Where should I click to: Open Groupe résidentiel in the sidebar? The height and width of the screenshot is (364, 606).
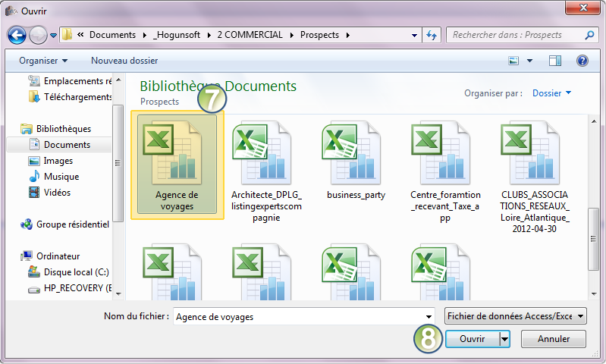pyautogui.click(x=65, y=224)
